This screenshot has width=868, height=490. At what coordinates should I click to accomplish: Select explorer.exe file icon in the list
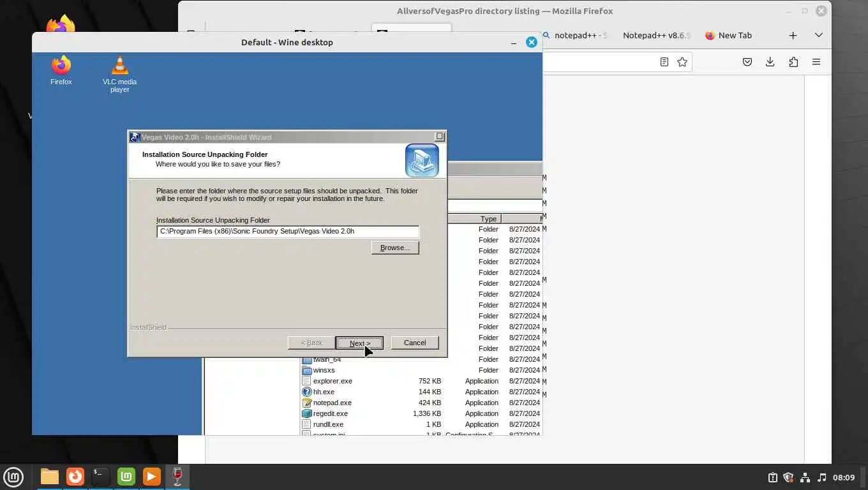(306, 381)
